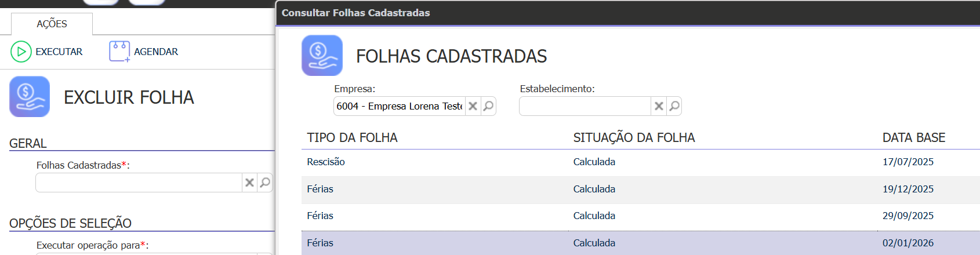Open the Estabelecimento lookup magnifier

674,106
